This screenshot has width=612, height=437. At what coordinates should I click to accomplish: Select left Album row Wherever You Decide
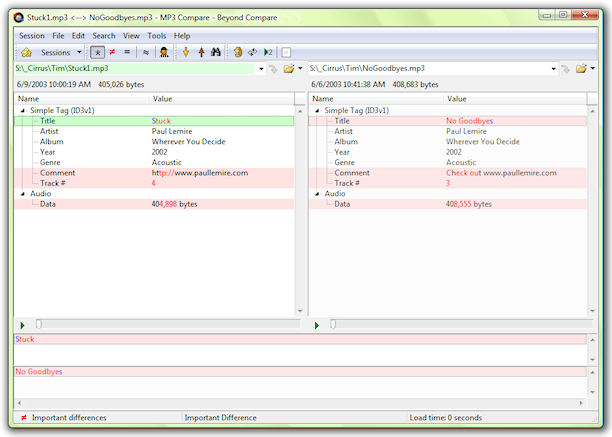pos(154,142)
